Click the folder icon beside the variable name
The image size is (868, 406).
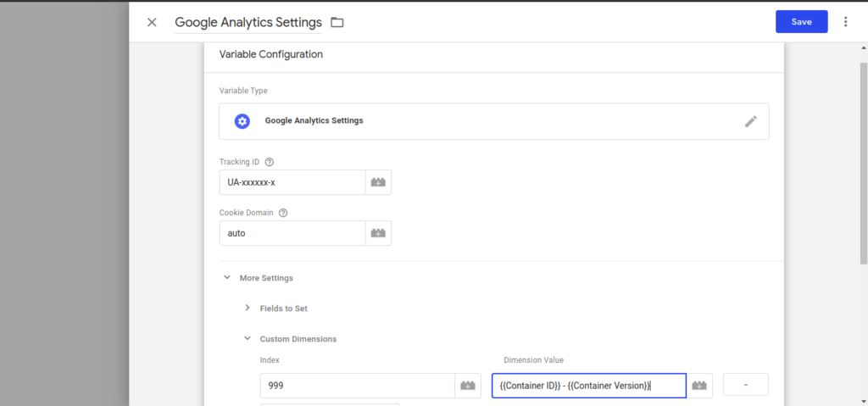[337, 22]
